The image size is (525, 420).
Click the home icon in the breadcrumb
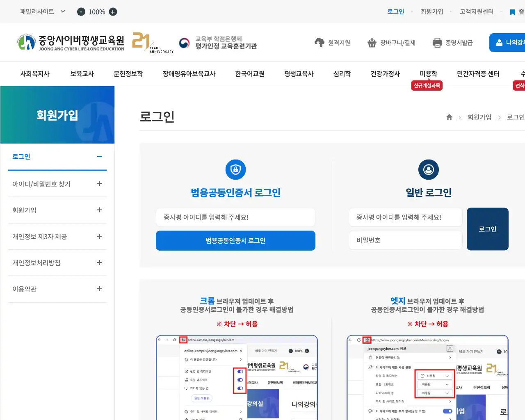449,117
